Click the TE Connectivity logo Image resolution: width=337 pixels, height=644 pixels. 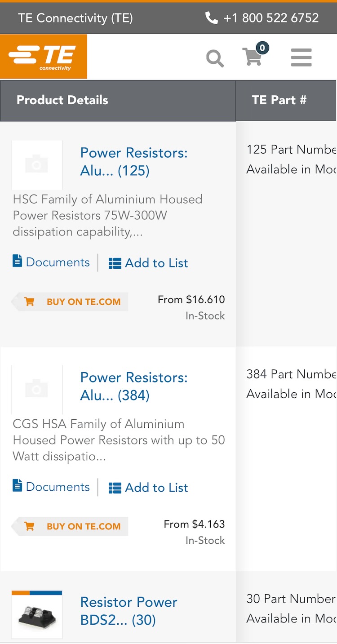click(x=43, y=57)
